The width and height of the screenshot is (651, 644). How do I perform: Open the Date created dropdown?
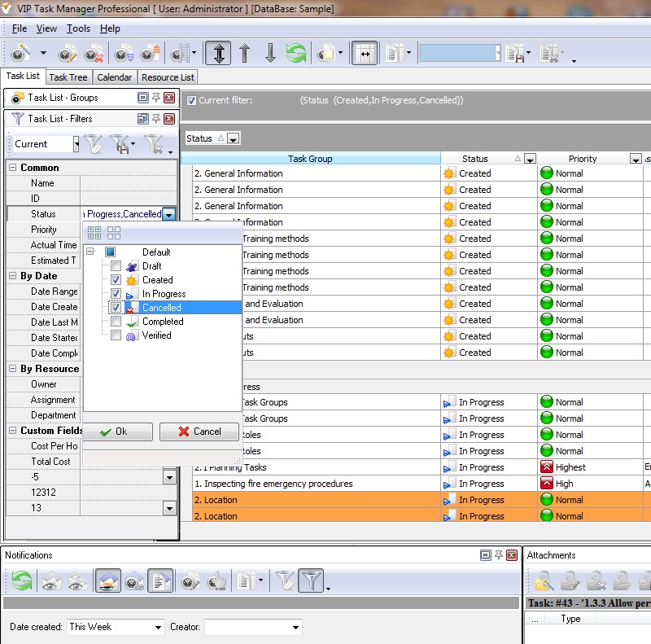point(158,627)
